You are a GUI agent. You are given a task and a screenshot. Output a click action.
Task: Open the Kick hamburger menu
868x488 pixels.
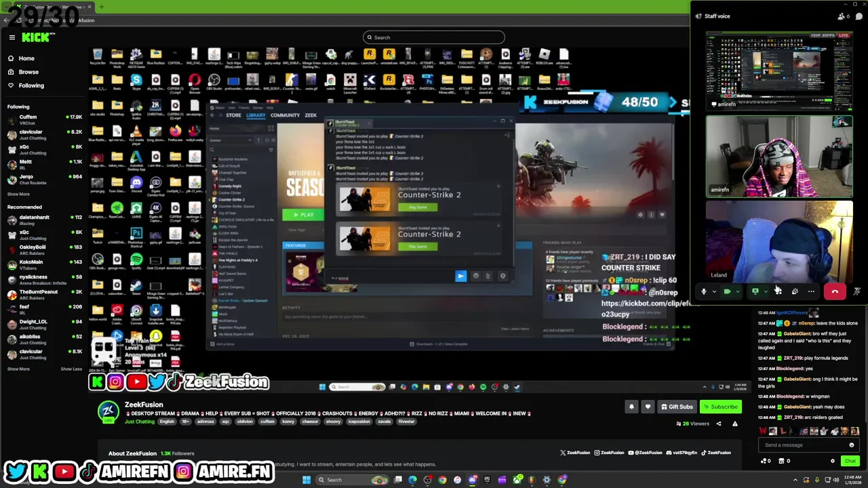12,37
